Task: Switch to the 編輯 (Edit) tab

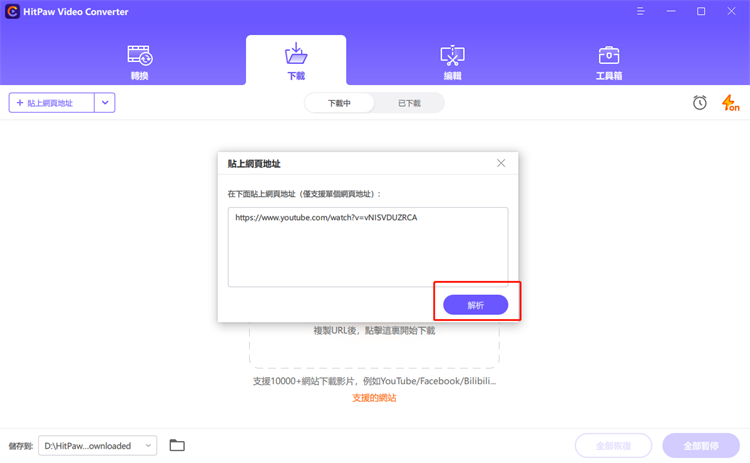Action: (452, 62)
